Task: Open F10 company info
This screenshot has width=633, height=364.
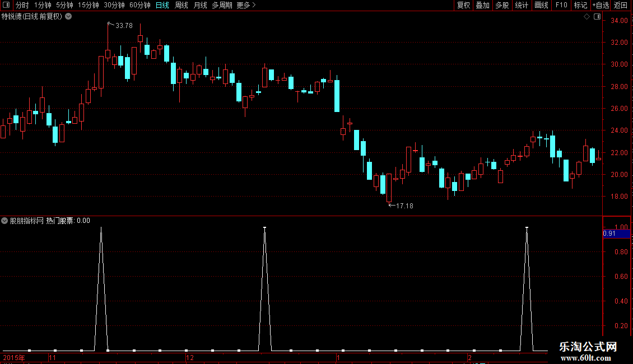Action: pos(561,5)
